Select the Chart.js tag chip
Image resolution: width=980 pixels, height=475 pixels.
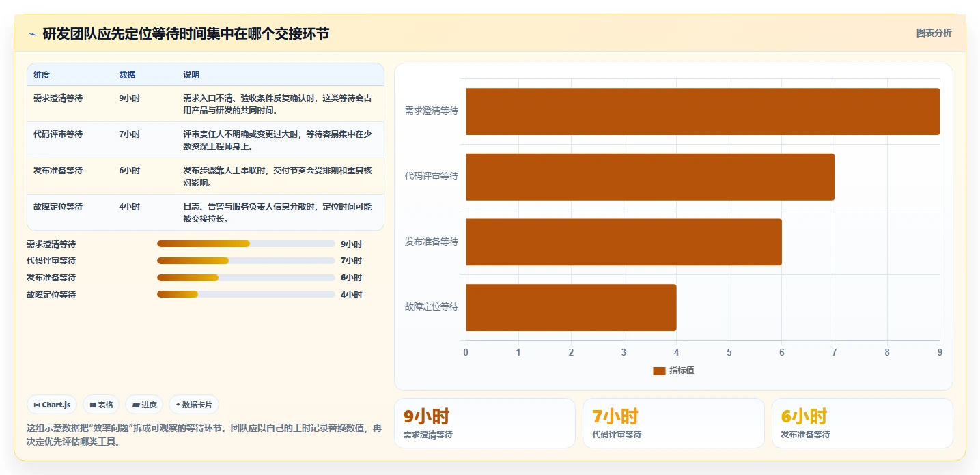53,405
